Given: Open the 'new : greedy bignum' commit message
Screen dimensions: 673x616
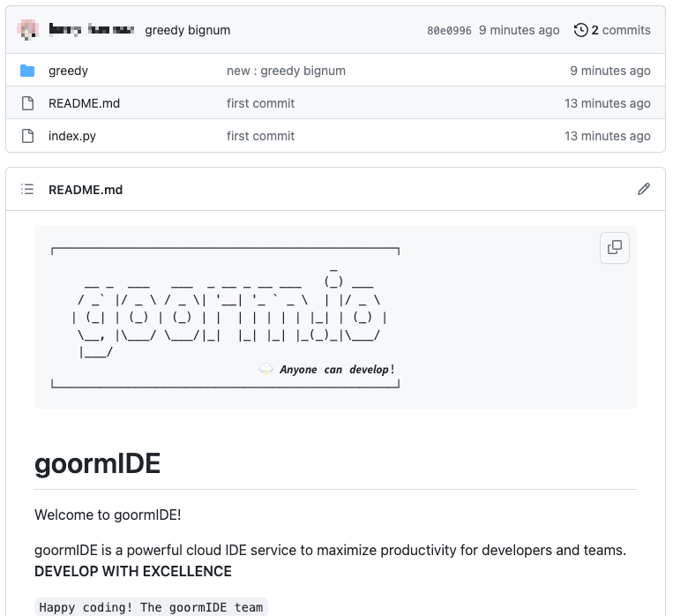Looking at the screenshot, I should (x=286, y=71).
